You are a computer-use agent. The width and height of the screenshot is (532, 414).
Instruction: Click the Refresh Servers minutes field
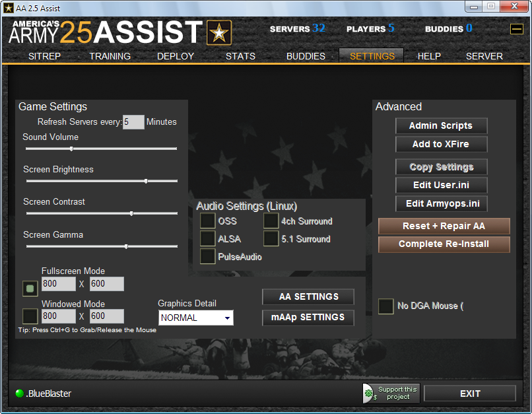point(133,122)
